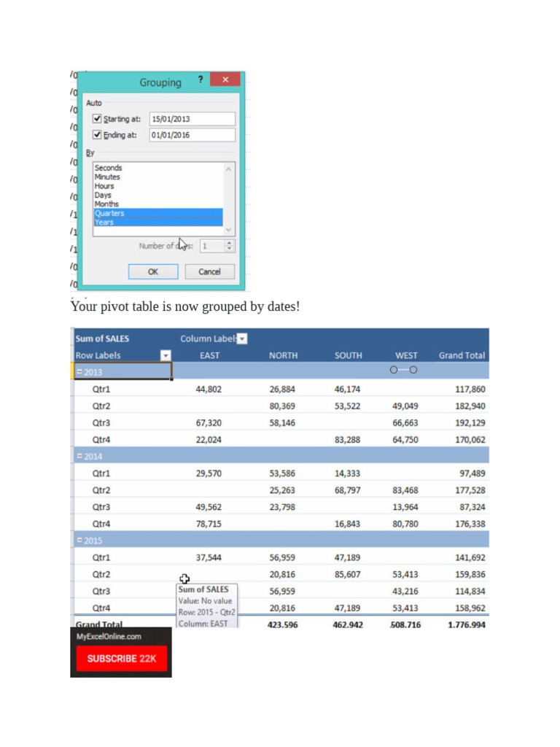Select Quarters in the By list
Viewport: 560px width, 747px height.
pos(158,213)
